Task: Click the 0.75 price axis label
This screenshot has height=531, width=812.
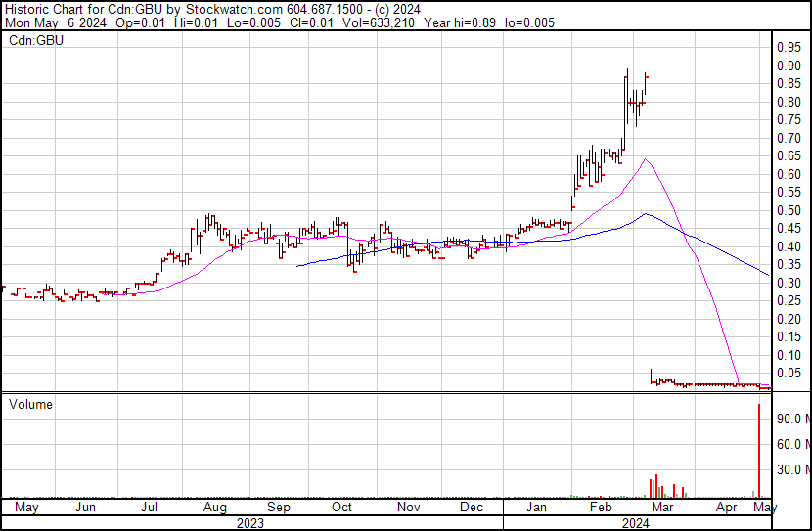Action: tap(789, 120)
